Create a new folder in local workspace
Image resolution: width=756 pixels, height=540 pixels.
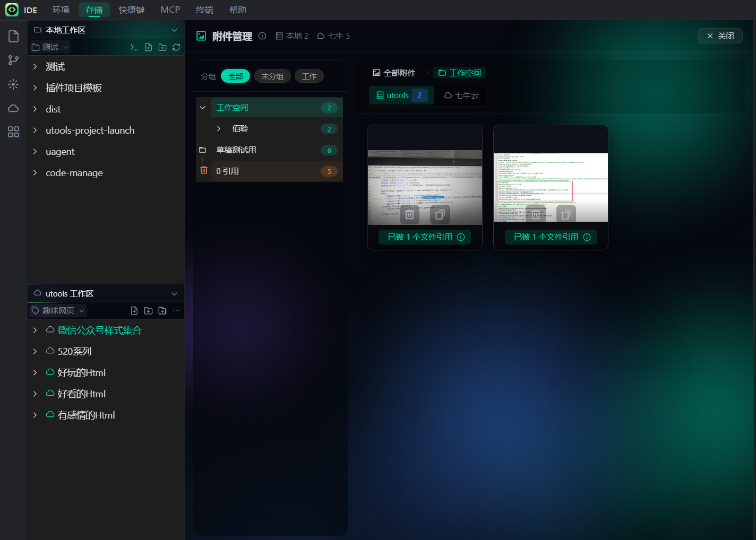pos(162,47)
